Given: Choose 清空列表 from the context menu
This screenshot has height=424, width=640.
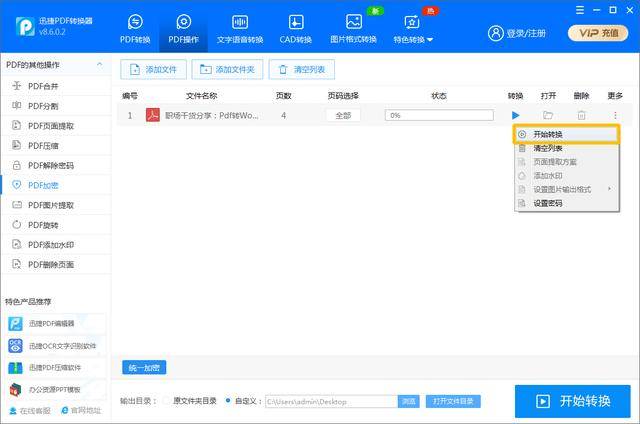Looking at the screenshot, I should click(566, 148).
